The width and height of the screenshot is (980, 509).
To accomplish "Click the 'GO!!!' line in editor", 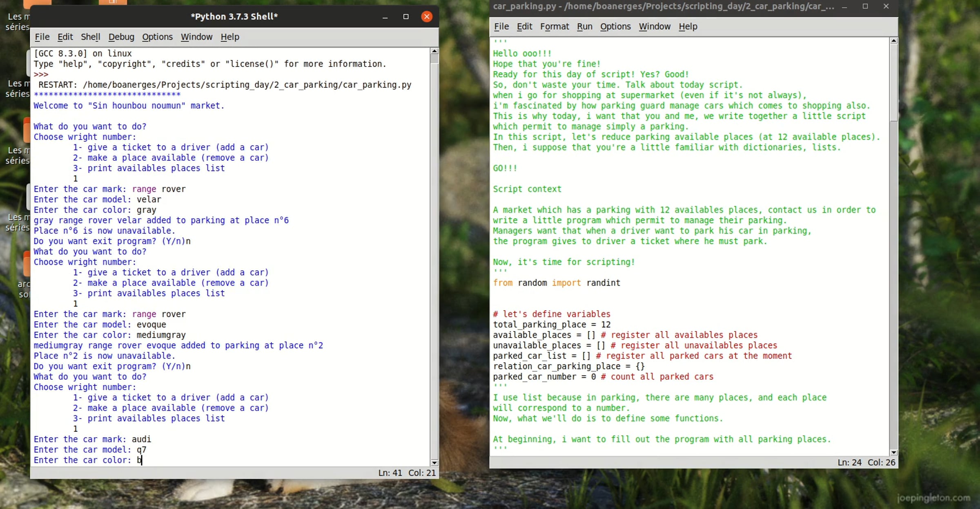I will [x=505, y=168].
